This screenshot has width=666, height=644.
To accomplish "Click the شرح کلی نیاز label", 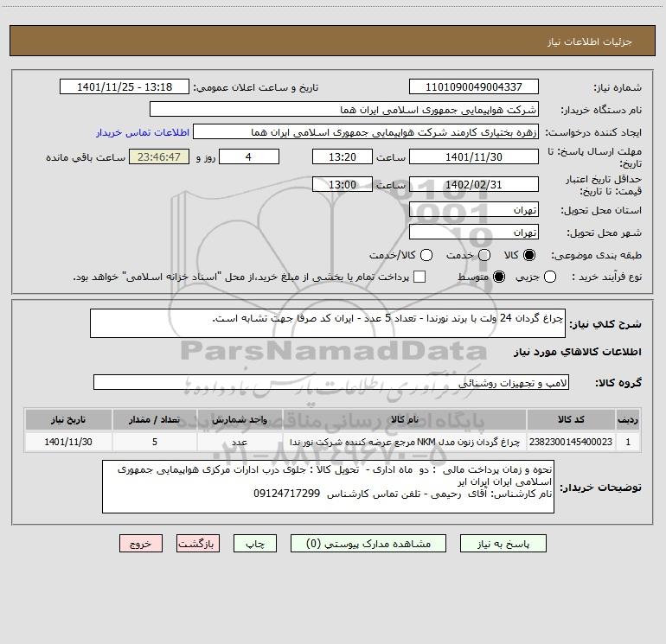I will pos(605,324).
